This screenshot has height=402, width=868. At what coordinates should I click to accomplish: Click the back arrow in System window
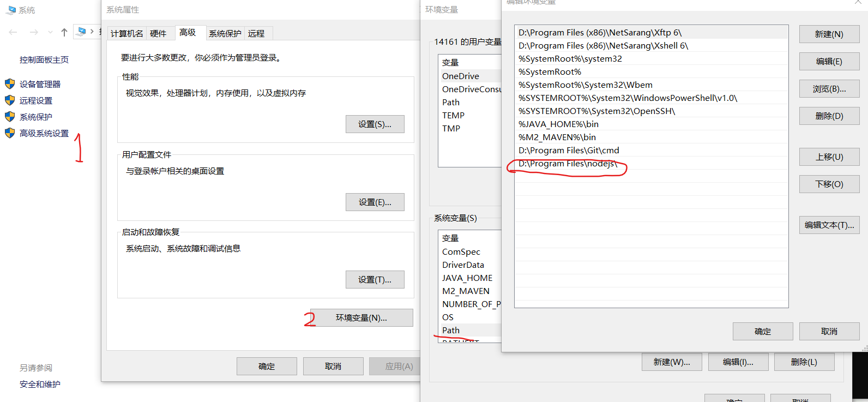pos(13,32)
